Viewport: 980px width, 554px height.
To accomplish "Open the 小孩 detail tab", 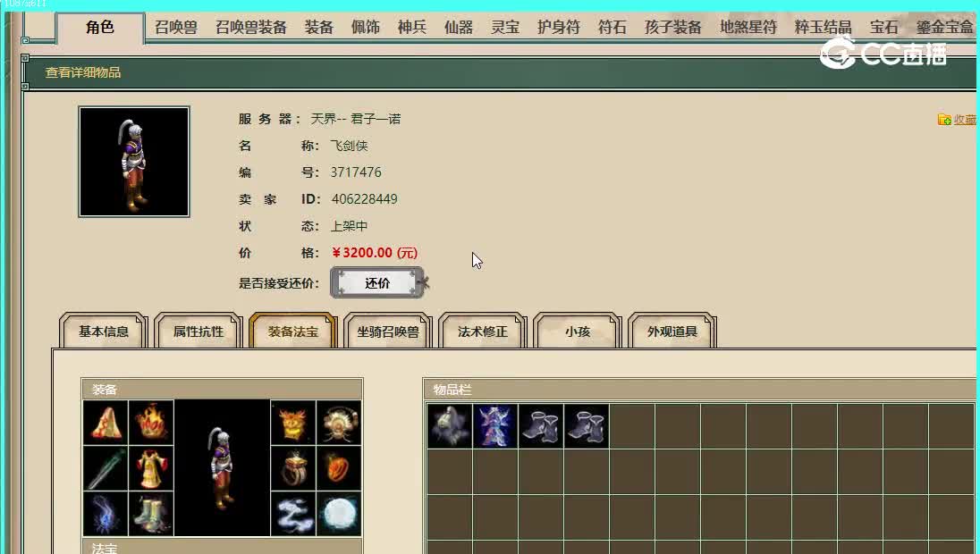I will (x=578, y=331).
